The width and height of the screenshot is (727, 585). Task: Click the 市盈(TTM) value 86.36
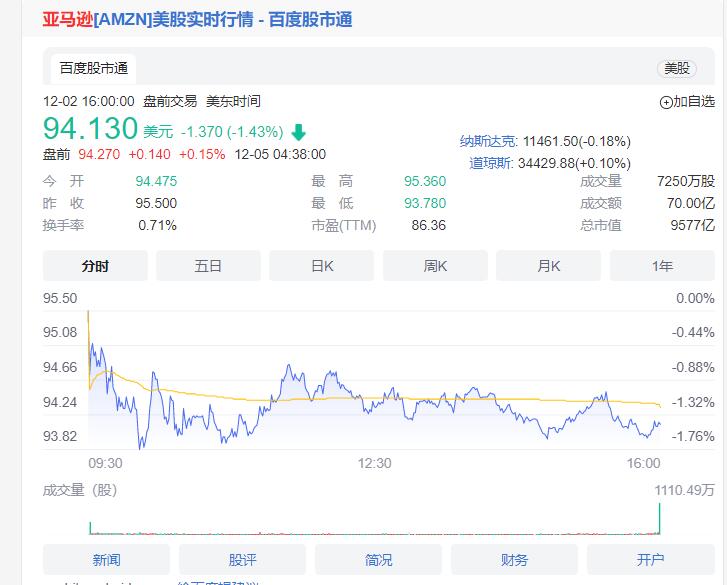click(428, 225)
